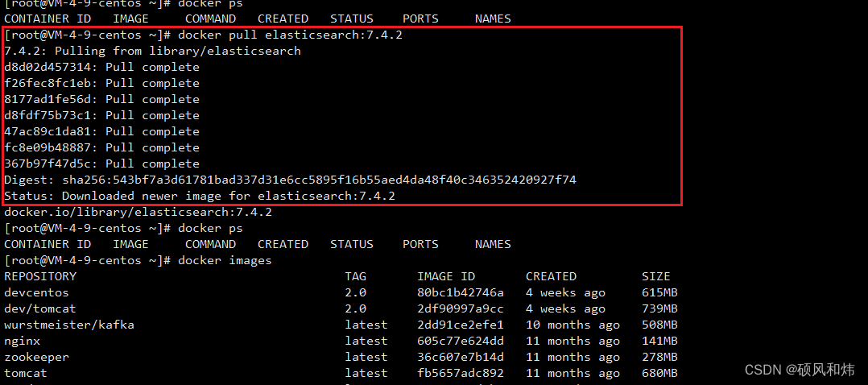The image size is (868, 385).
Task: Click the '2.0' tag of devcentos
Action: tap(355, 292)
